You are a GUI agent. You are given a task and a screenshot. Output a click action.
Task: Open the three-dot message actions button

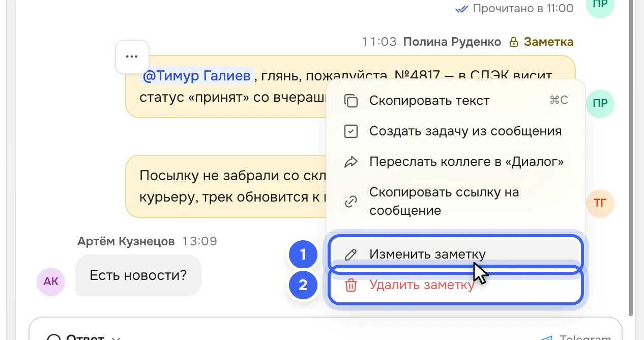(x=132, y=56)
